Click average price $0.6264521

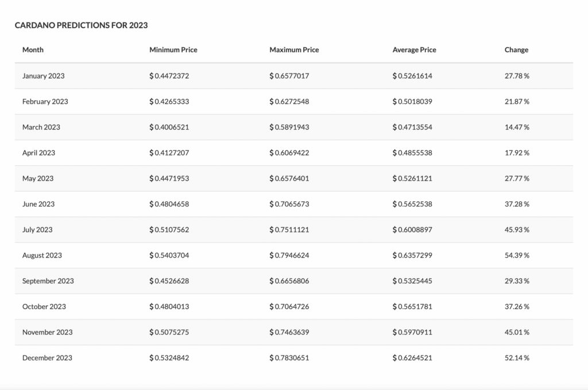[412, 358]
